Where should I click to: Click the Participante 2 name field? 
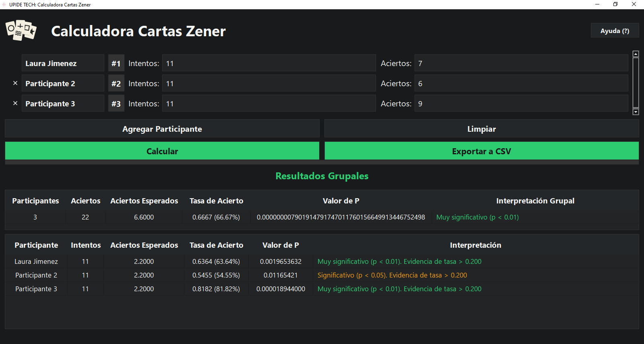coord(62,83)
